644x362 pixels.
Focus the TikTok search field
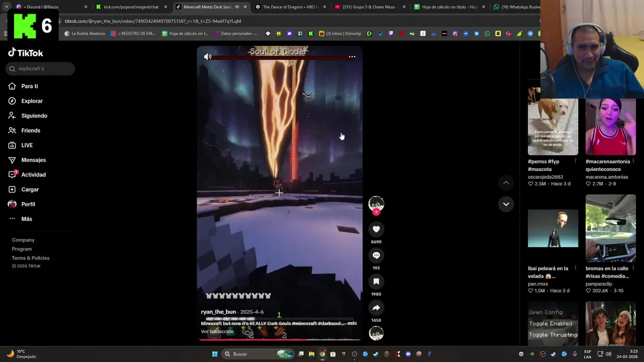[40, 69]
